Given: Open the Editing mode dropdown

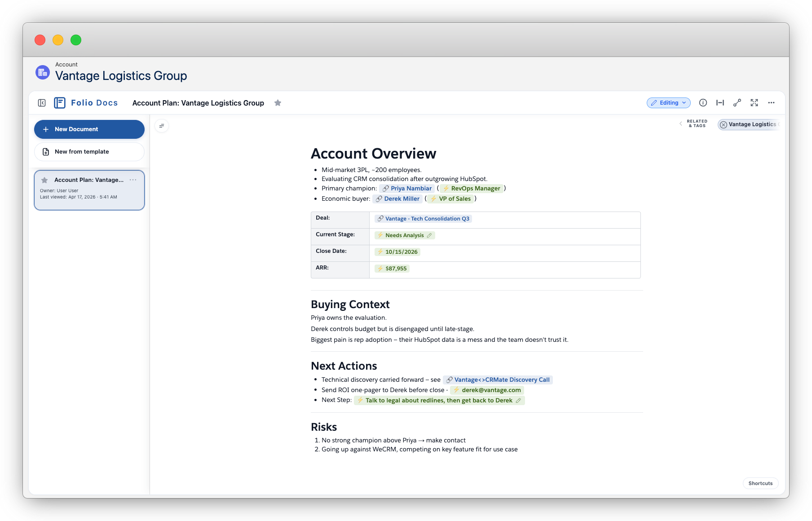Looking at the screenshot, I should pyautogui.click(x=668, y=103).
